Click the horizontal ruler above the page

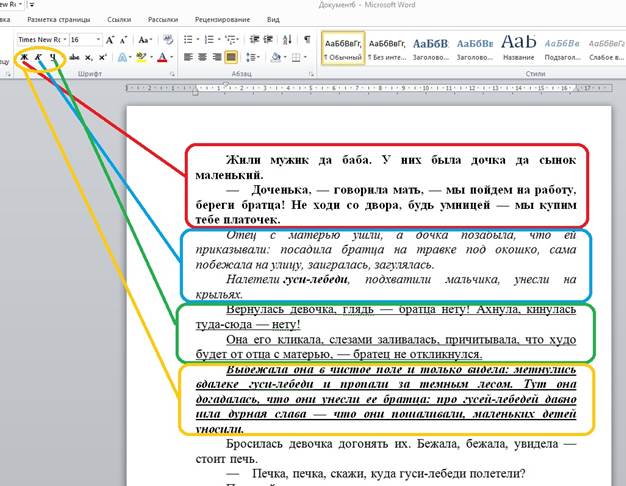(369, 88)
